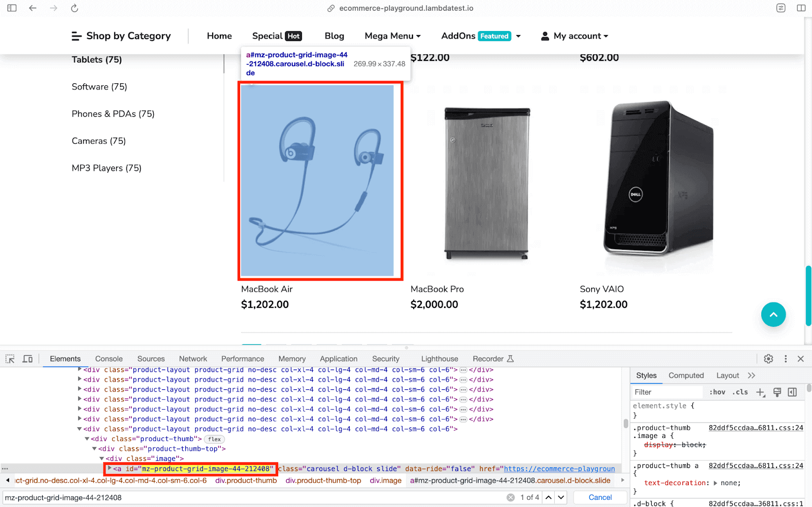The image size is (812, 507).
Task: Click the DevTools element search field
Action: coord(254,497)
